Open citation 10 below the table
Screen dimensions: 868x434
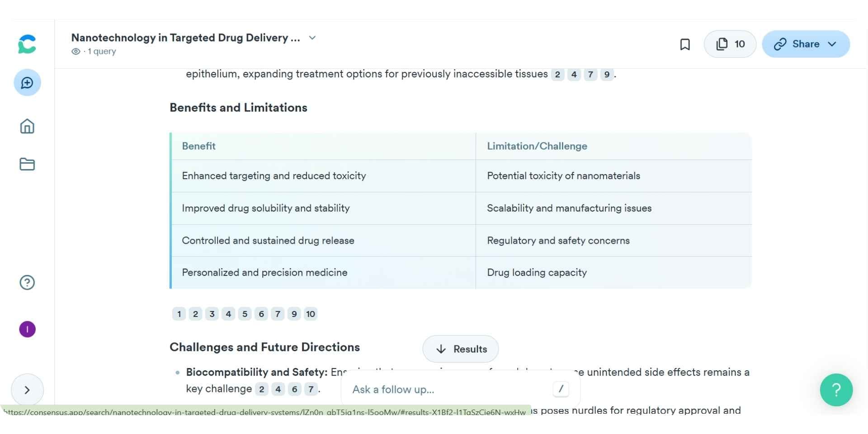tap(311, 314)
